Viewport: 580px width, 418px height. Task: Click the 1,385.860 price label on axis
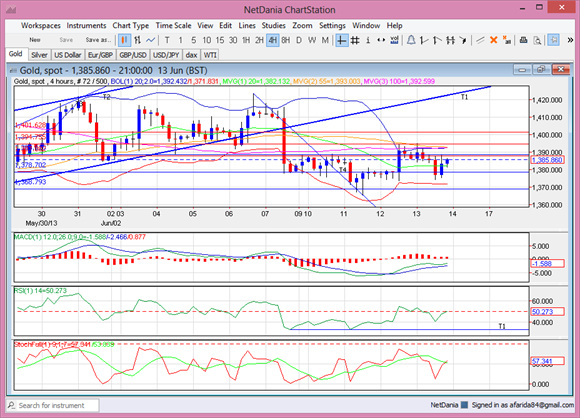pos(547,160)
